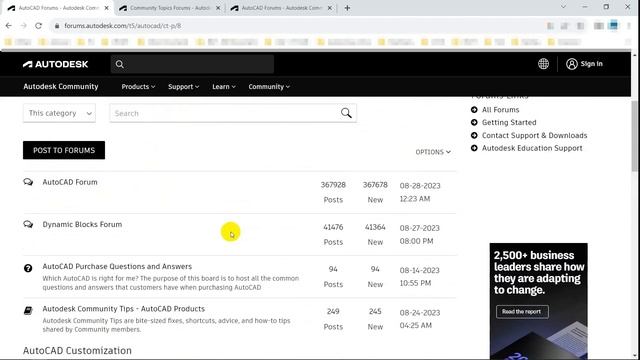This screenshot has width=640, height=360.
Task: Click the Dynamic Blocks Forum chat icon
Action: point(28,224)
